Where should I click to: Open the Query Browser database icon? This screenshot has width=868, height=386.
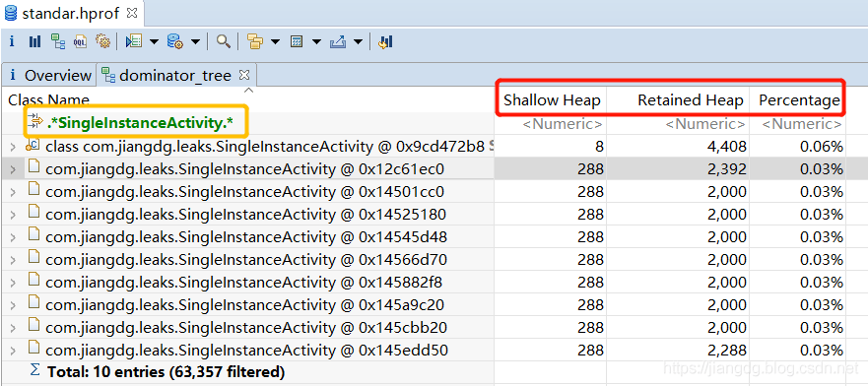pos(175,41)
